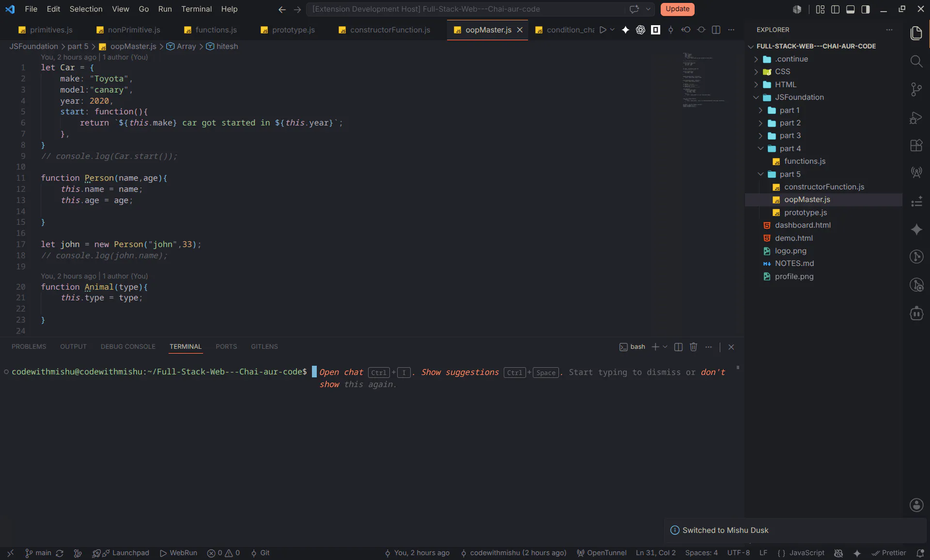Toggle Prettier formatter in status bar
This screenshot has width=930, height=560.
click(889, 553)
